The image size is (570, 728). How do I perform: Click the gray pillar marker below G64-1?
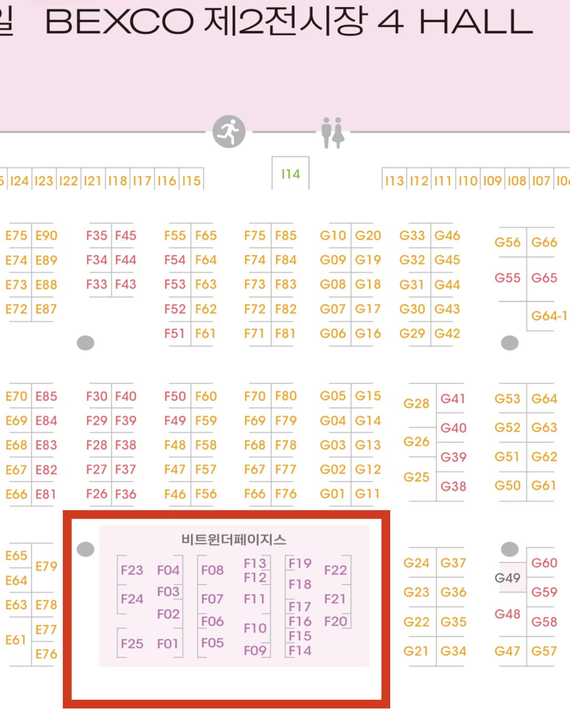point(509,343)
